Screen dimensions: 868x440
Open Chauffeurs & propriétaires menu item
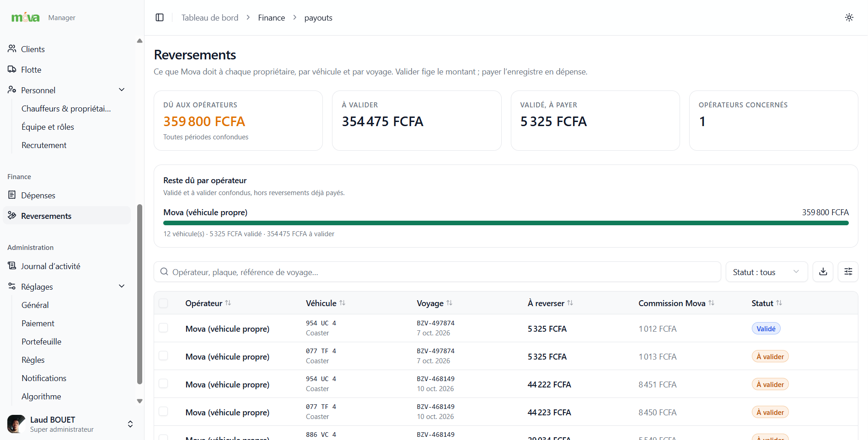(66, 108)
